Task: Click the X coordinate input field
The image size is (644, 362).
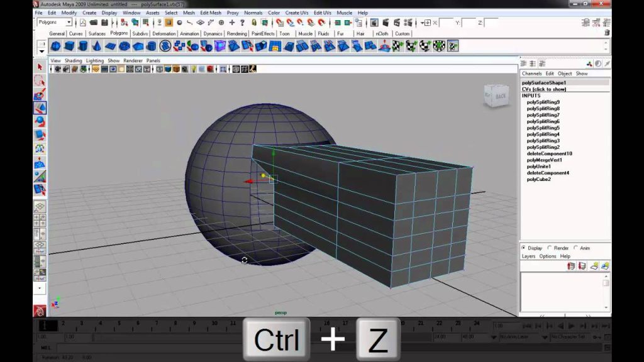Action: 446,23
